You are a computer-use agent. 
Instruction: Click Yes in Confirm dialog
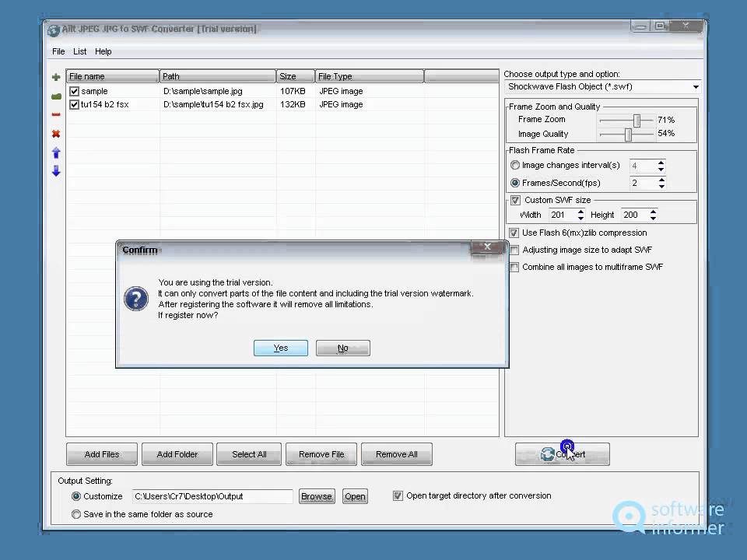[281, 348]
